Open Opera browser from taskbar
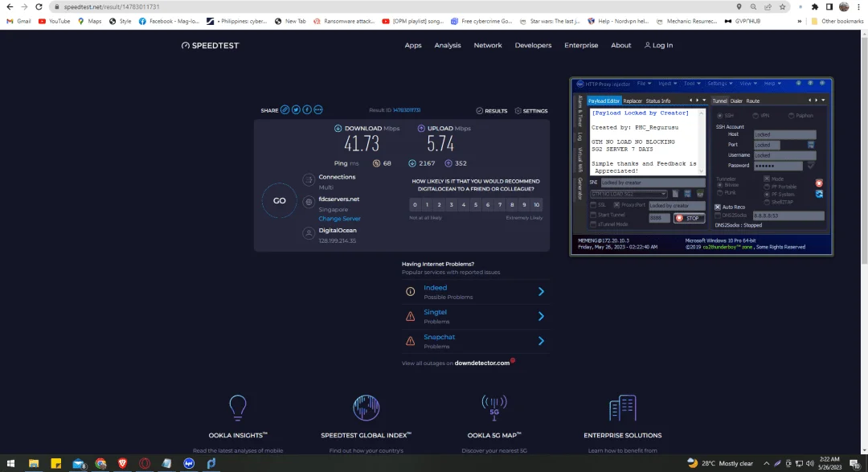 (145, 463)
